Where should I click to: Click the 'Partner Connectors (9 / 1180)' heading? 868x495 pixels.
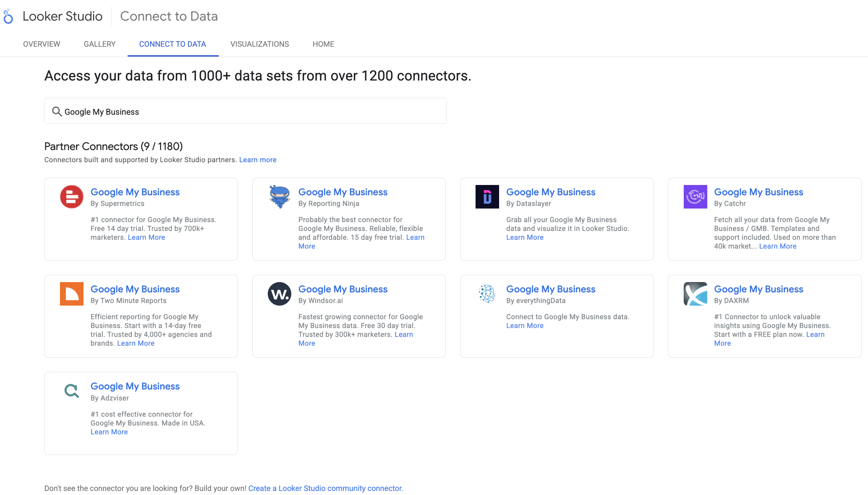tap(113, 146)
